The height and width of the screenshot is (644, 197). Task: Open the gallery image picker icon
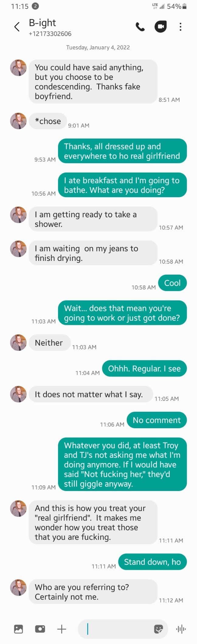[x=19, y=629]
